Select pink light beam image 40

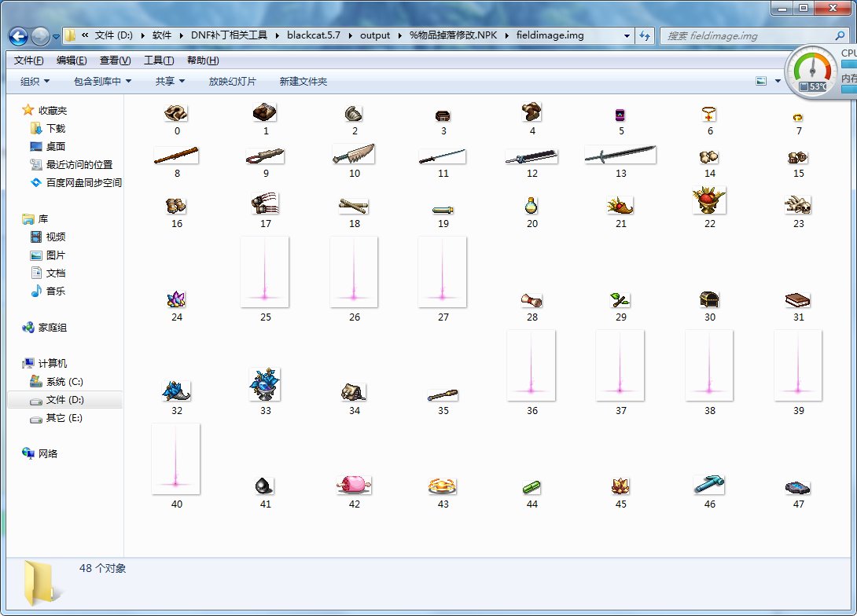coord(176,459)
